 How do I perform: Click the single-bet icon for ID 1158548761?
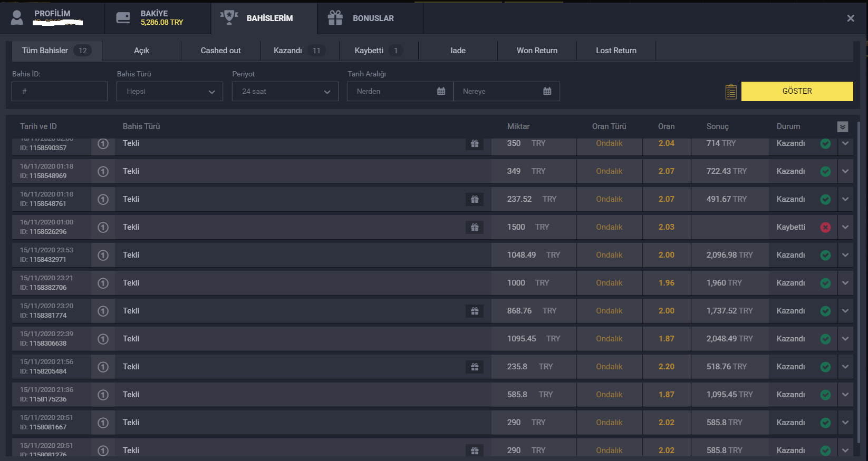click(103, 199)
